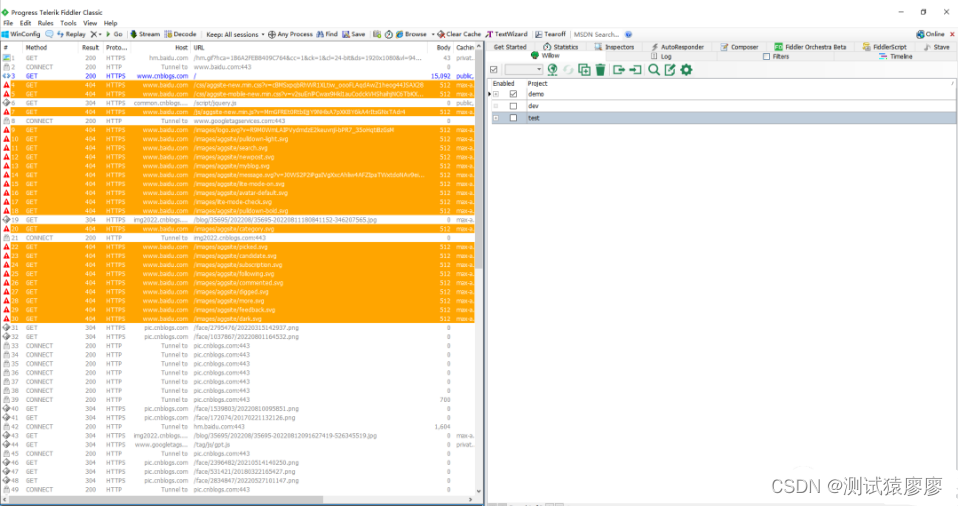
Task: Click the timer clock toolbar icon
Action: 389,34
